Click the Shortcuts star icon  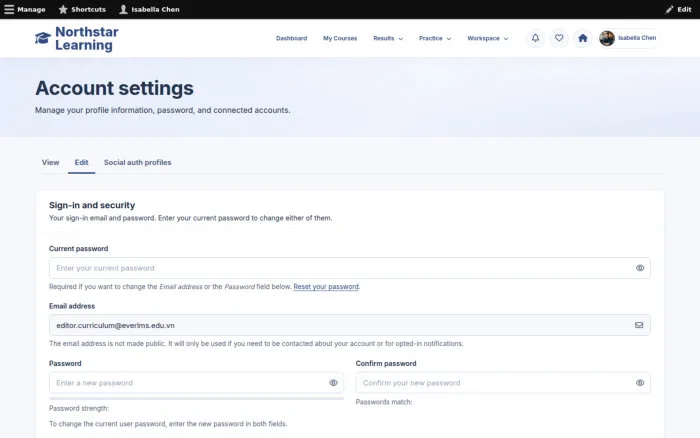point(63,9)
